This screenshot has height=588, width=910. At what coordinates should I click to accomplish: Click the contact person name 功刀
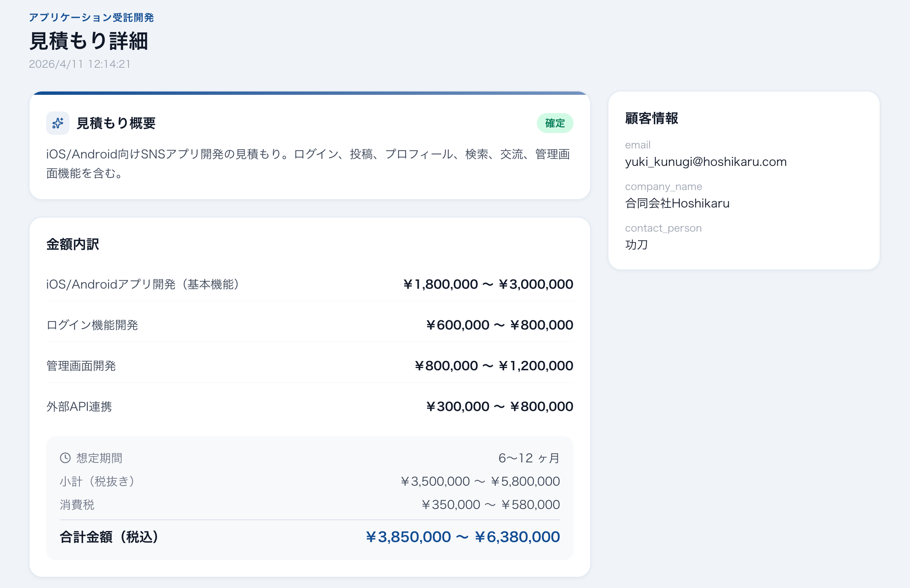[x=636, y=245]
